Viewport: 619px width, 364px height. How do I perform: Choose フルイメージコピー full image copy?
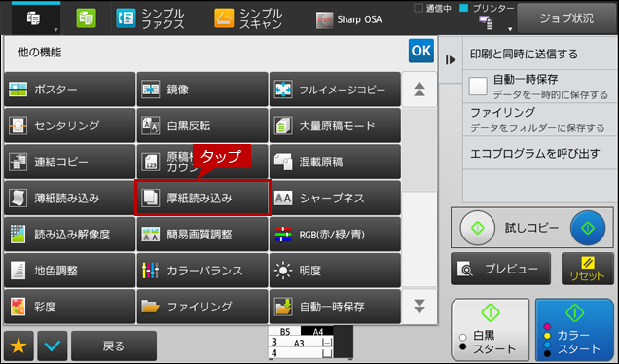pos(335,90)
